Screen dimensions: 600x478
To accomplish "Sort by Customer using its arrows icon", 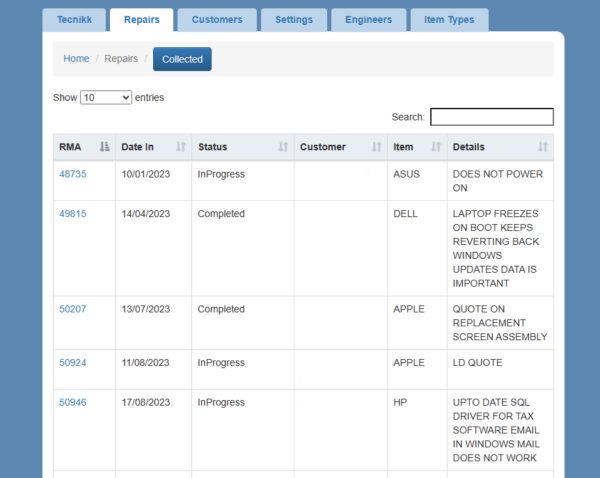I will pyautogui.click(x=377, y=147).
